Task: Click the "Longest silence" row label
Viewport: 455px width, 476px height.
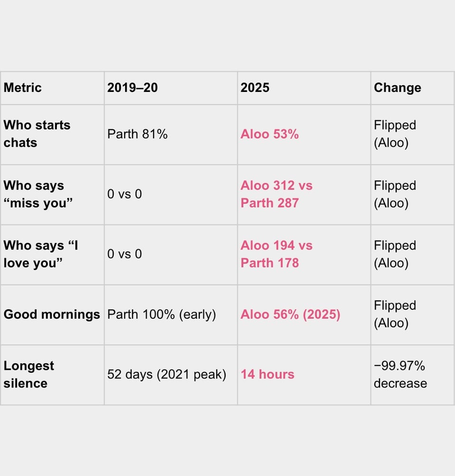Action: click(29, 374)
